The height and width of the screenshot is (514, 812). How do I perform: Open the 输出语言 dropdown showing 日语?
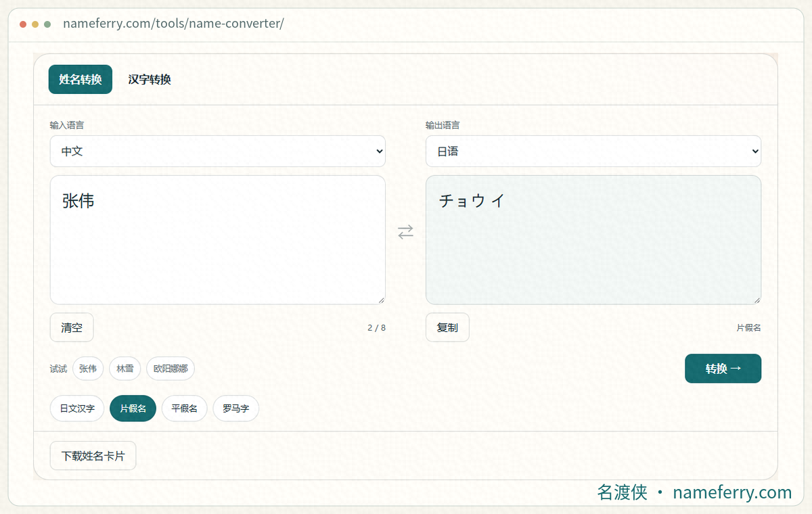click(x=593, y=151)
